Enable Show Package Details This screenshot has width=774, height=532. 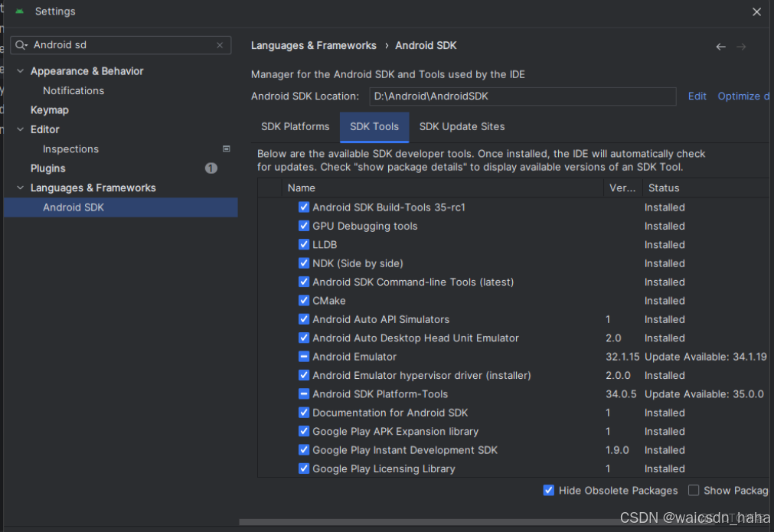point(694,490)
